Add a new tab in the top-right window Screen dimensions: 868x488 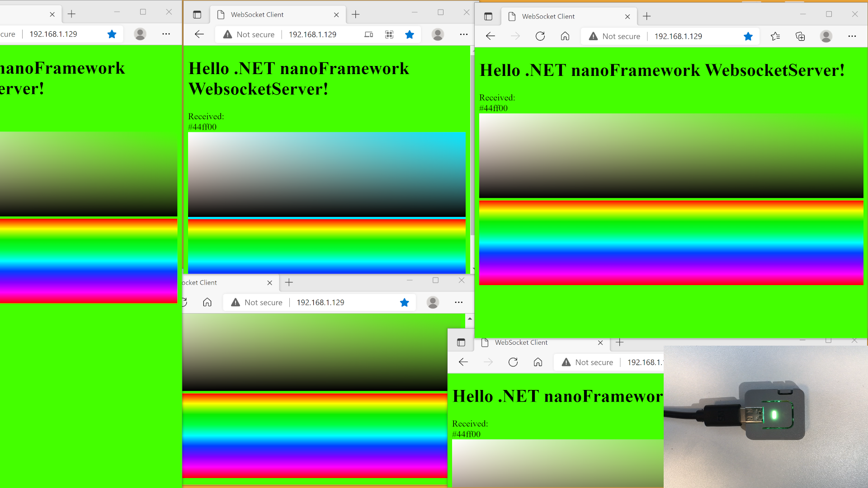click(647, 16)
